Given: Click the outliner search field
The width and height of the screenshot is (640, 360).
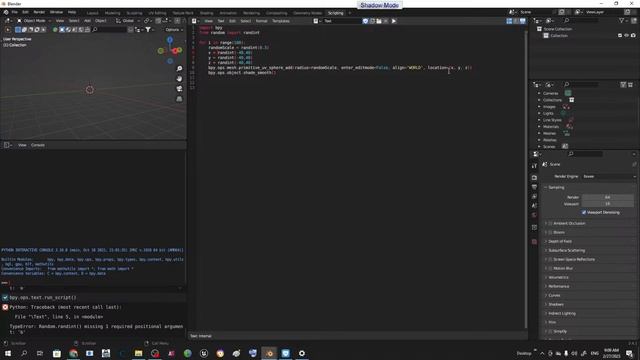Looking at the screenshot, I should coord(581,21).
